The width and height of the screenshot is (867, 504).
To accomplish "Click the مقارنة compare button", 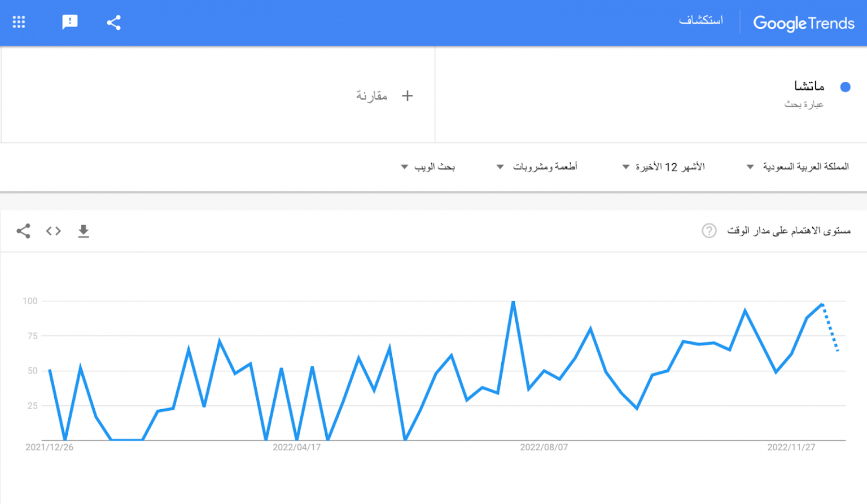I will 372,96.
